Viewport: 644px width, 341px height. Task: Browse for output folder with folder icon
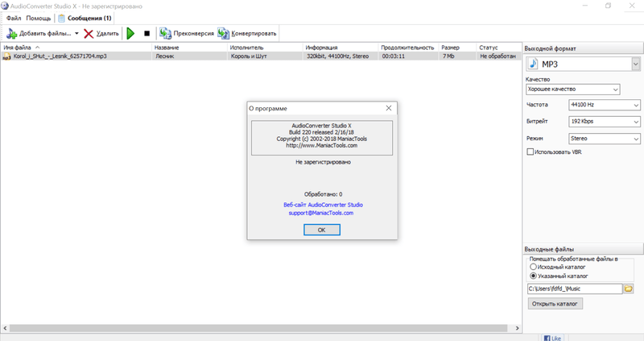tap(629, 289)
